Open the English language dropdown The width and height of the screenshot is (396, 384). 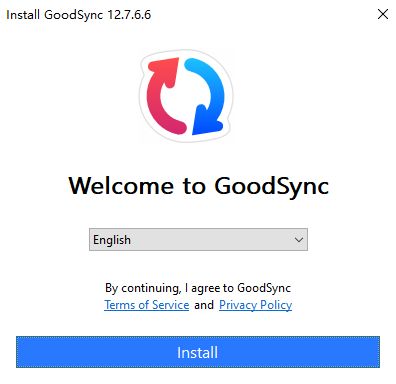coord(198,239)
